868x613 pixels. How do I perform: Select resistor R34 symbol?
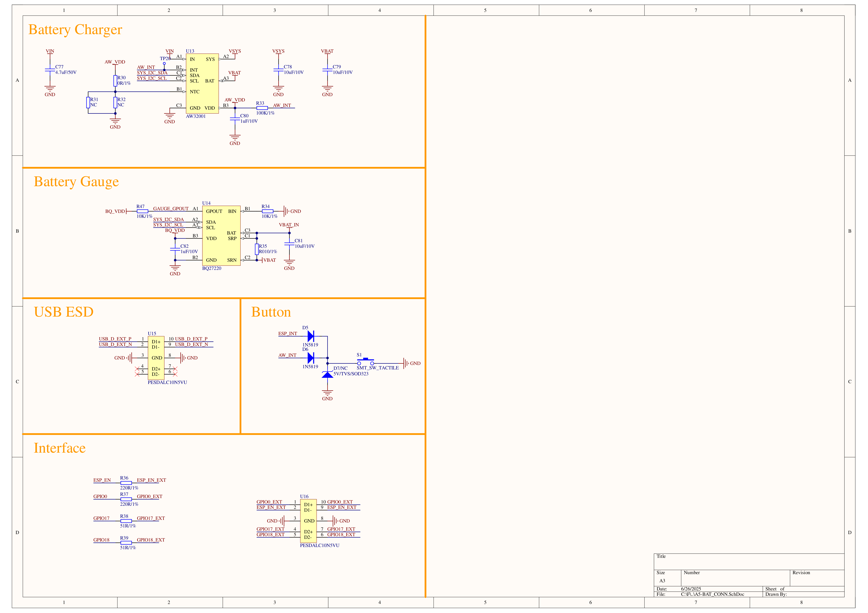pyautogui.click(x=267, y=211)
